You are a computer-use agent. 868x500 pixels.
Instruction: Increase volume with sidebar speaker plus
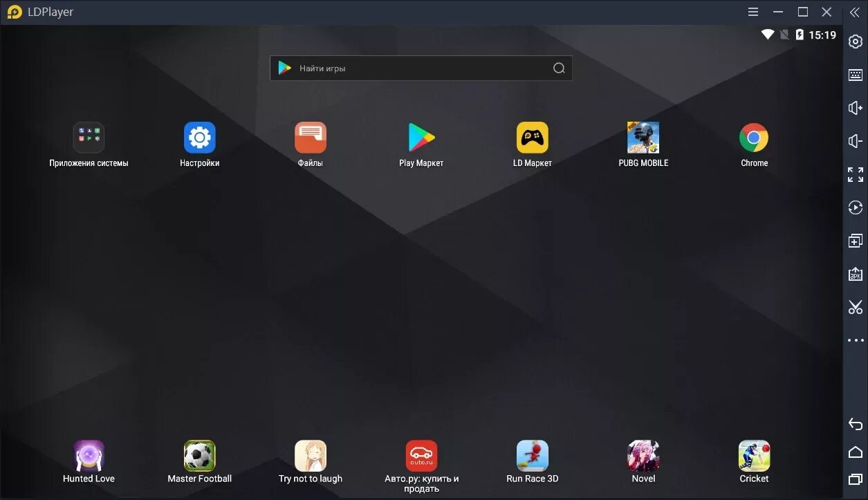click(856, 108)
